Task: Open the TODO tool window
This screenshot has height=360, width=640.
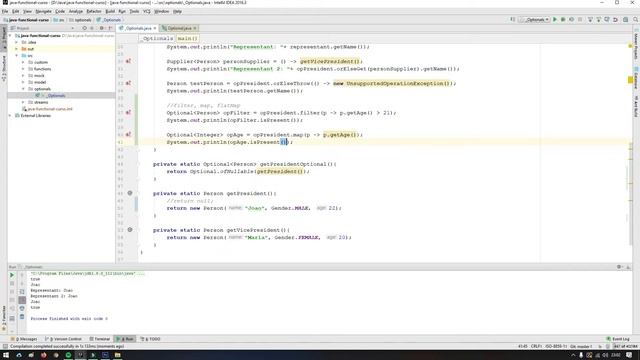Action: click(x=151, y=339)
